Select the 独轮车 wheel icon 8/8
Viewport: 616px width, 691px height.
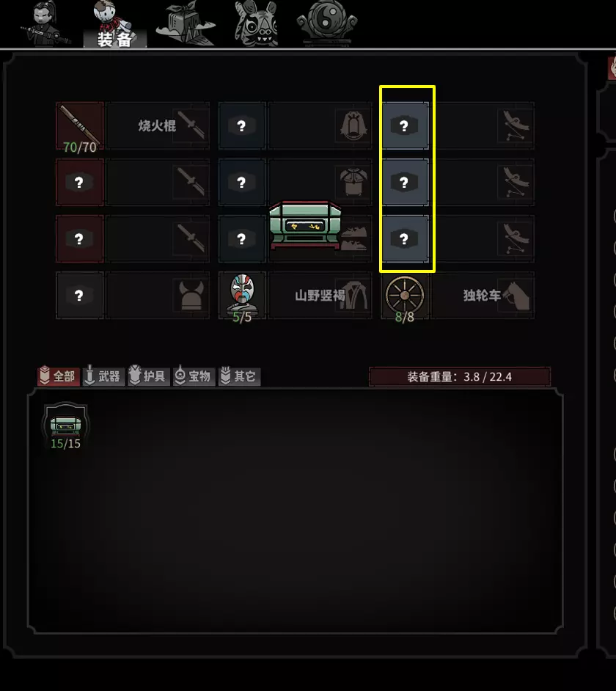405,296
